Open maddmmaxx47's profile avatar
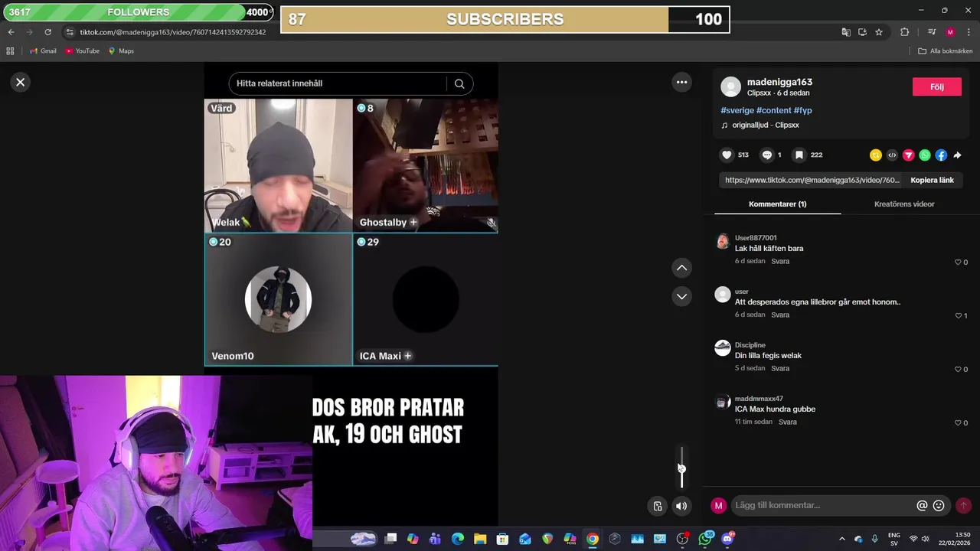 pos(723,402)
